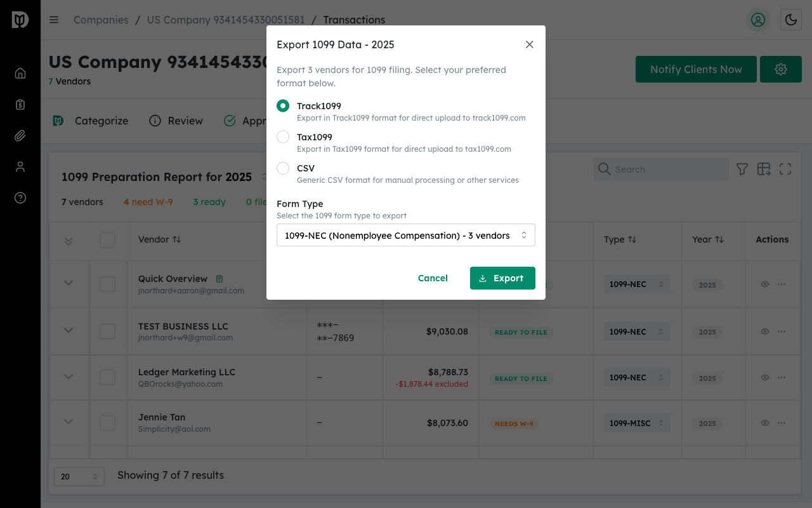Navigate to Companies via breadcrumb
This screenshot has height=508, width=812.
tap(101, 20)
